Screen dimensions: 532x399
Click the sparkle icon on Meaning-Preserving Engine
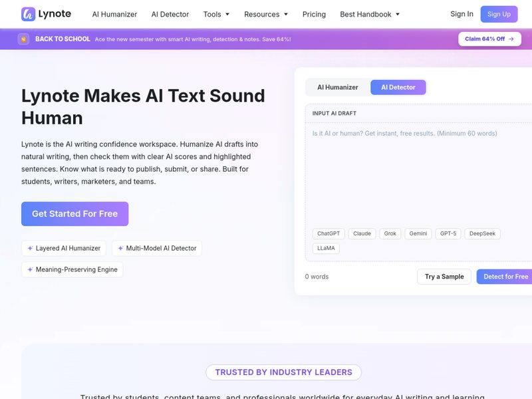tap(30, 269)
